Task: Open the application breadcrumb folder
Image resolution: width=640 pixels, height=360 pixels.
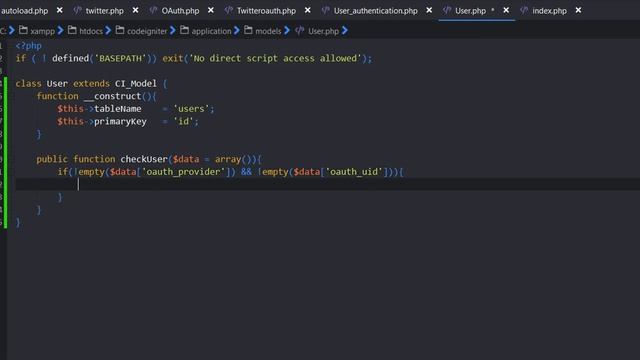Action: tap(211, 31)
